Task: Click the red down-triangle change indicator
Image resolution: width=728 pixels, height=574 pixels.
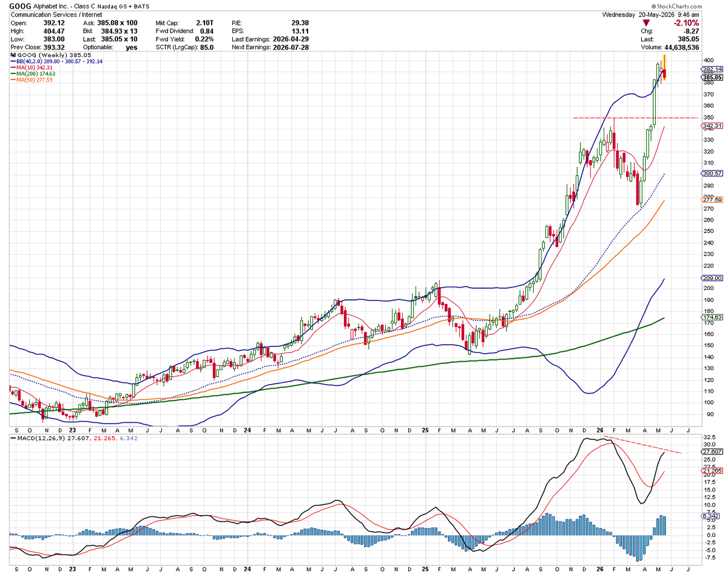Action: point(646,22)
